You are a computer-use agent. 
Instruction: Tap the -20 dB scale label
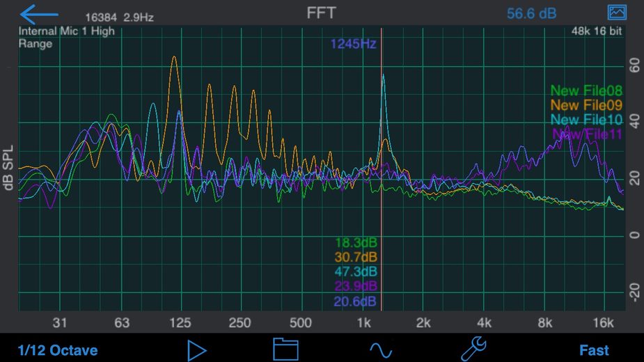634,291
